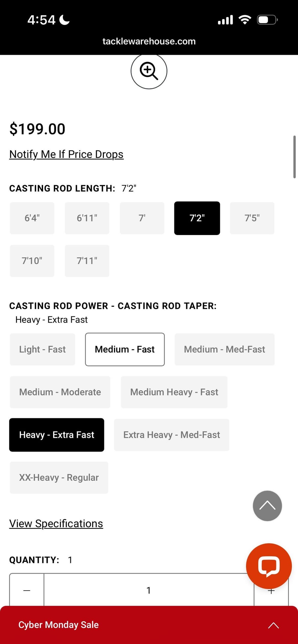This screenshot has width=298, height=644.
Task: Tap the quantity number input field
Action: coord(148,590)
